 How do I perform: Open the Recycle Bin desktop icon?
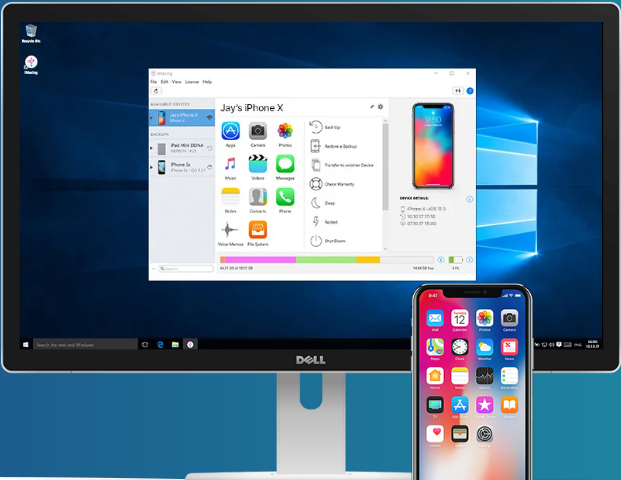pos(31,33)
